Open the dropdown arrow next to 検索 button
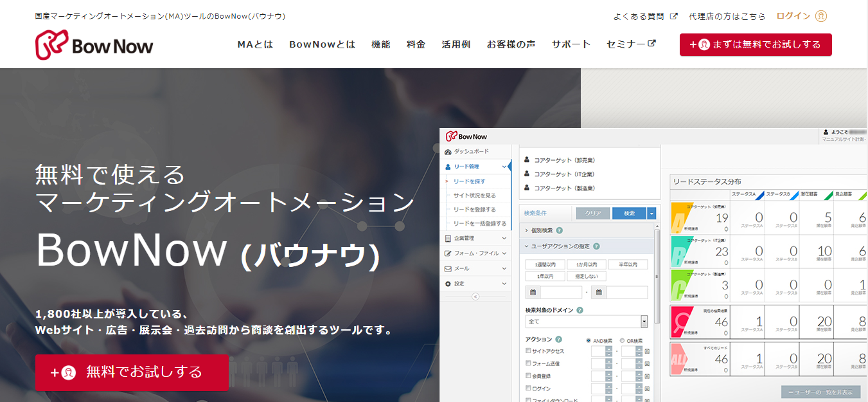Viewport: 868px width, 402px height. 651,214
